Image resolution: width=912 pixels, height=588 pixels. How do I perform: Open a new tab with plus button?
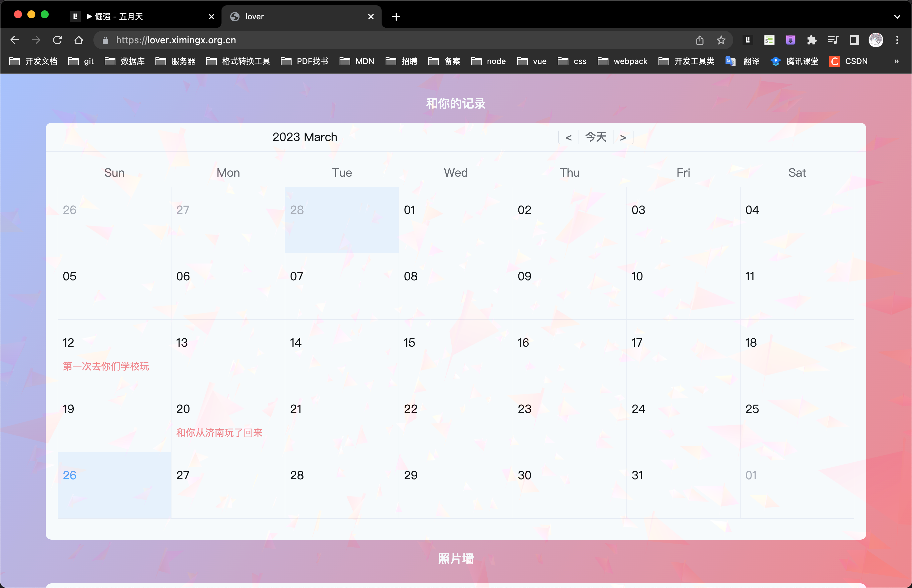396,17
